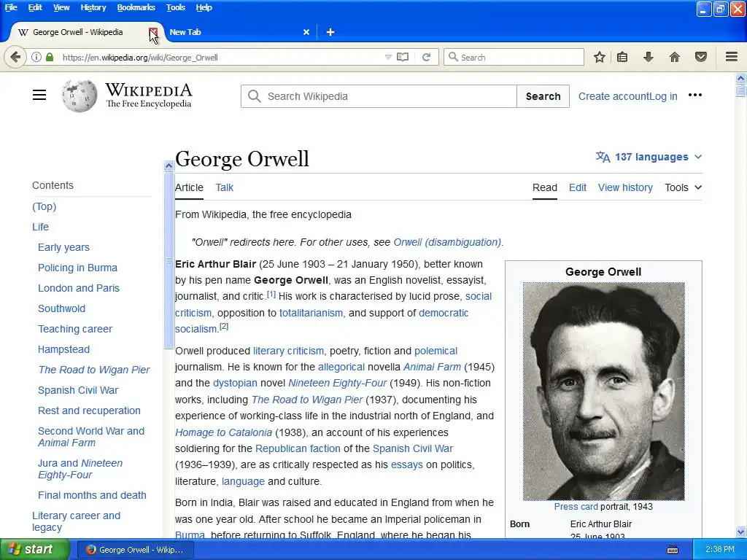Click the green padlock security icon
The image size is (747, 560).
[x=50, y=57]
